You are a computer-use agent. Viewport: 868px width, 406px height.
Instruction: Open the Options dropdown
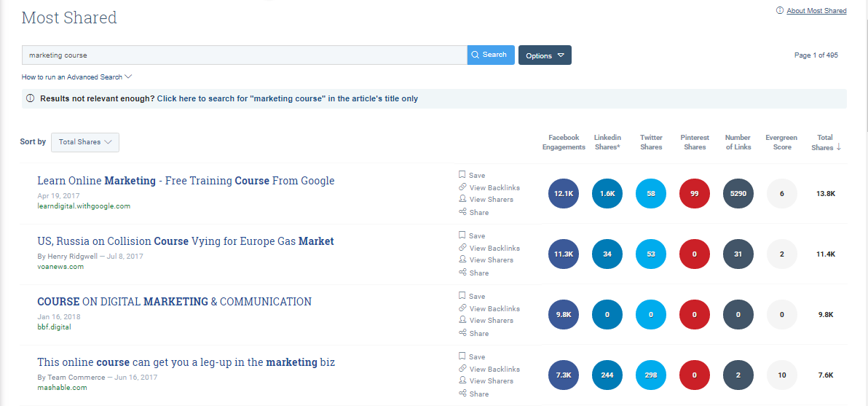(x=545, y=55)
